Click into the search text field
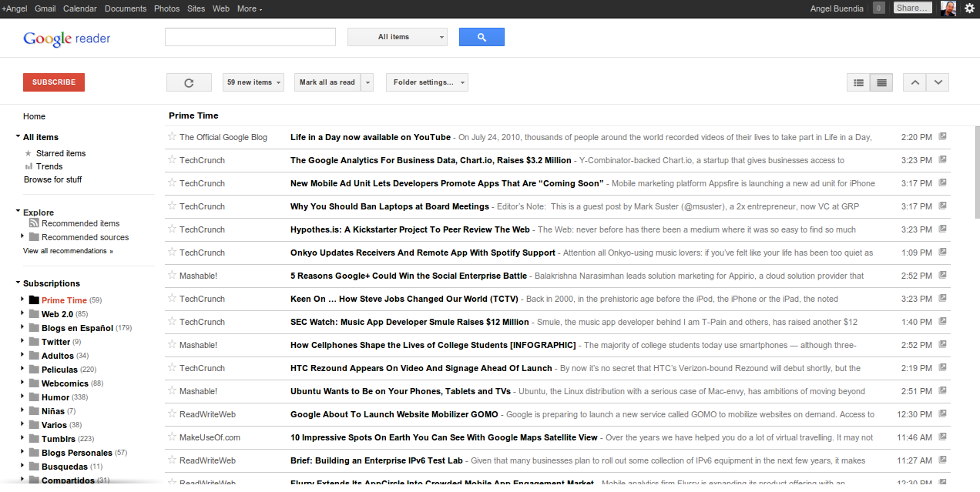 250,37
